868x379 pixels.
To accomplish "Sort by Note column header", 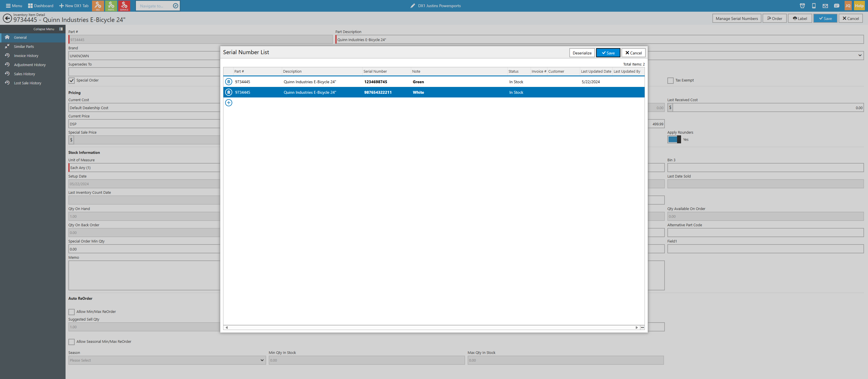I will pyautogui.click(x=459, y=72).
